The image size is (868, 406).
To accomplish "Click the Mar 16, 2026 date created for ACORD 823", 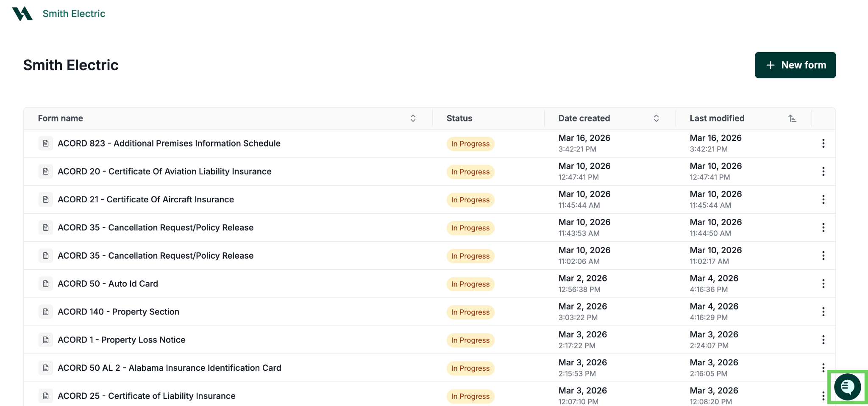I will (x=584, y=138).
